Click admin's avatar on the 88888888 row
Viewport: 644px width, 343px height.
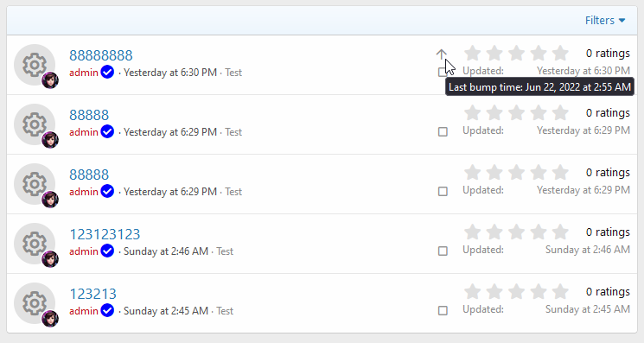click(50, 80)
